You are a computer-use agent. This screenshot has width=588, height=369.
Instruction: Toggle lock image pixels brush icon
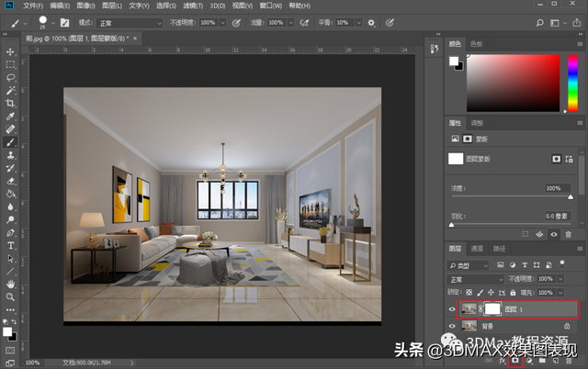coord(480,292)
